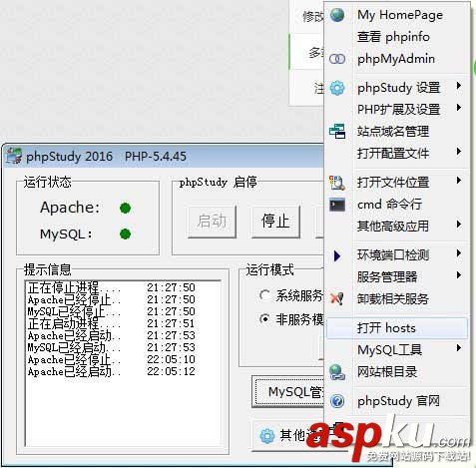The height and width of the screenshot is (468, 476).
Task: Open My HomePage menu entry
Action: 397,15
